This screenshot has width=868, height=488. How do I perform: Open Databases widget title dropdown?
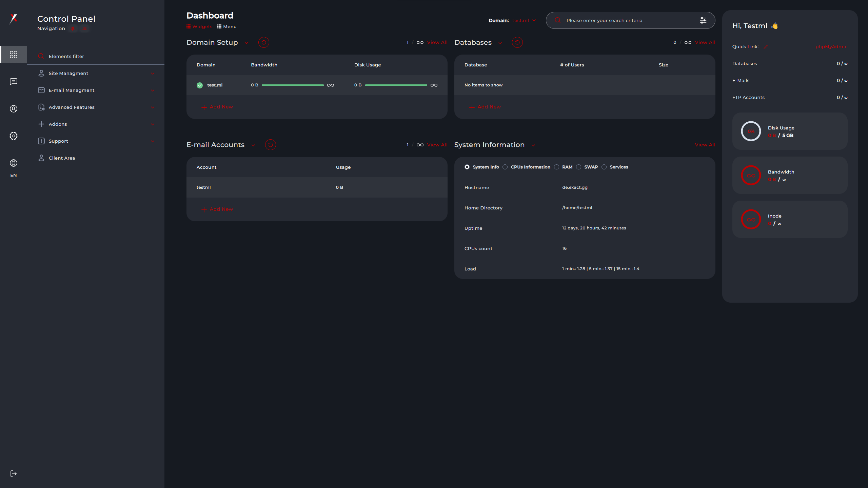(500, 43)
